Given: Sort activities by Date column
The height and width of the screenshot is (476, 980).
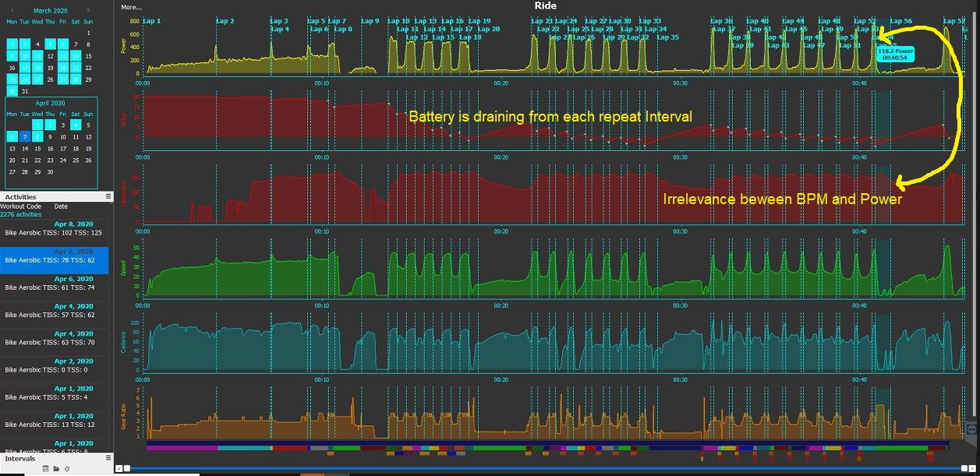Looking at the screenshot, I should click(x=61, y=206).
